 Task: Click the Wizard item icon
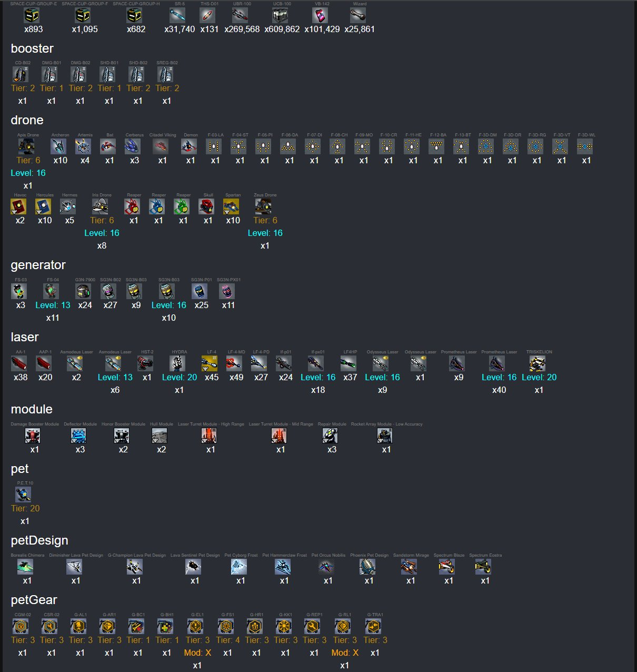(359, 15)
